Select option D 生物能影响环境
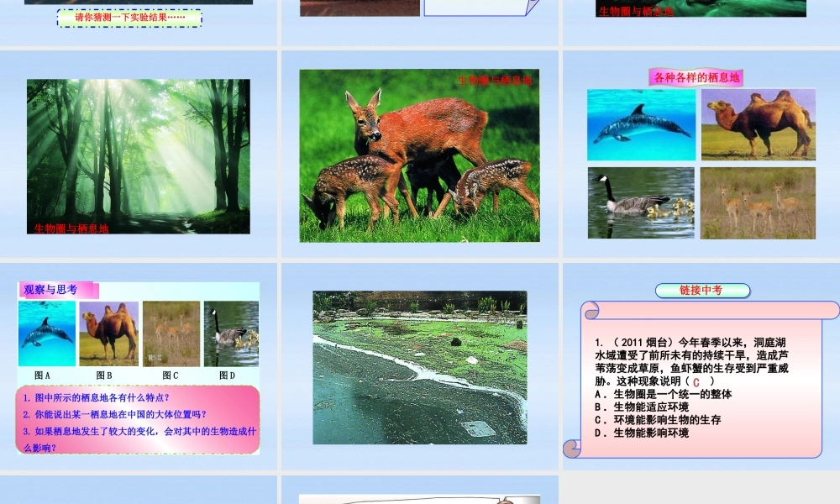 [x=642, y=433]
